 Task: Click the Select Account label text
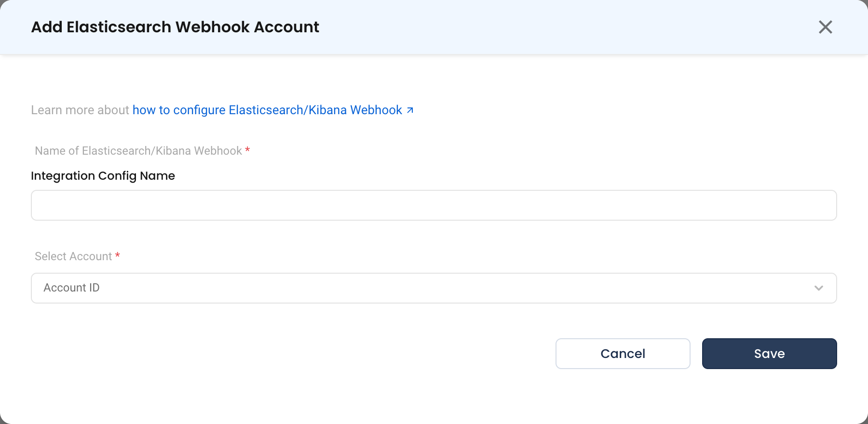coord(73,256)
